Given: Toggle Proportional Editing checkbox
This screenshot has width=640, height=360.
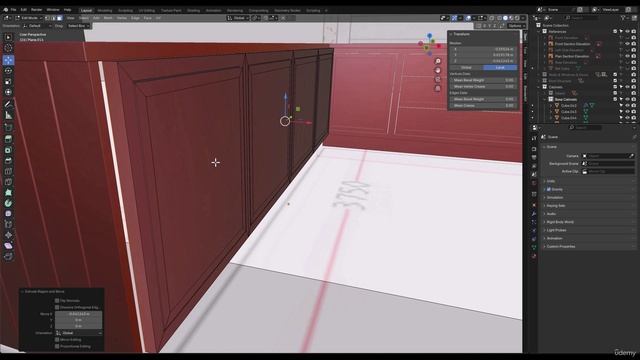Looking at the screenshot, I should point(57,346).
